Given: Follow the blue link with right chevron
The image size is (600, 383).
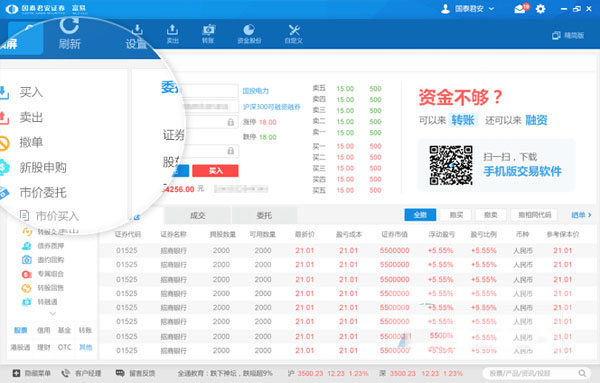Looking at the screenshot, I should [x=581, y=215].
